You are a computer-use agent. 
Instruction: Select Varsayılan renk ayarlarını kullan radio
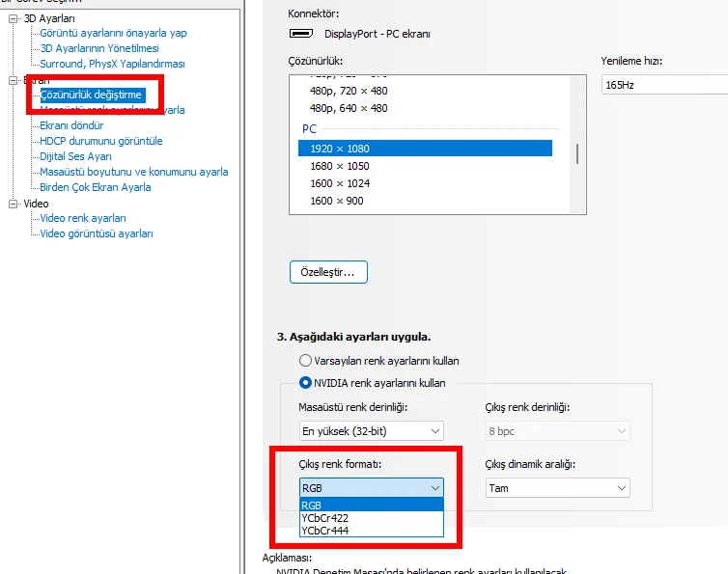coord(305,361)
